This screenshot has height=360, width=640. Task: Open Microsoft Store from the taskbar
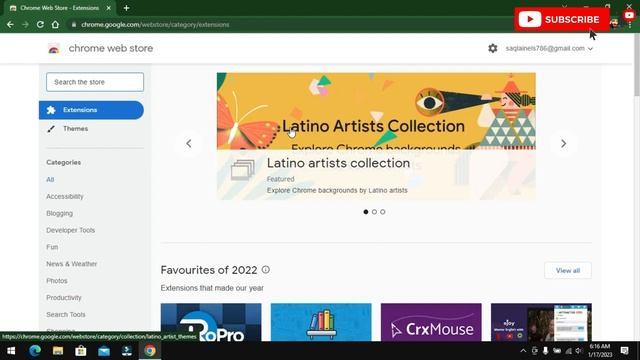pos(81,351)
